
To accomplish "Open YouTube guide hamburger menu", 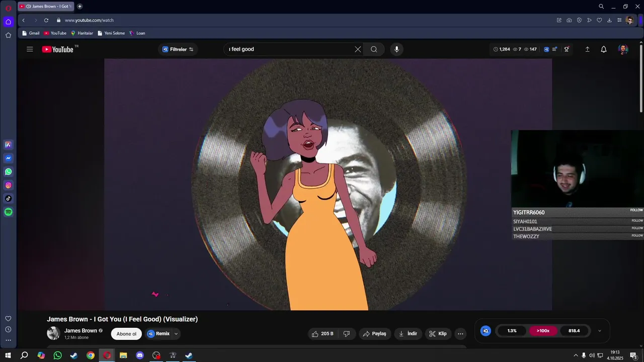I will (30, 49).
